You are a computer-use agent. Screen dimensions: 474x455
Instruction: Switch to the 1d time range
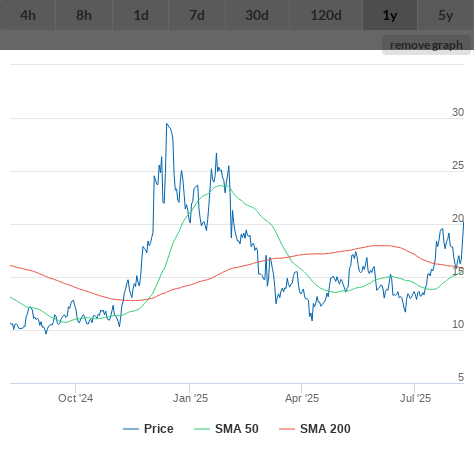click(141, 15)
